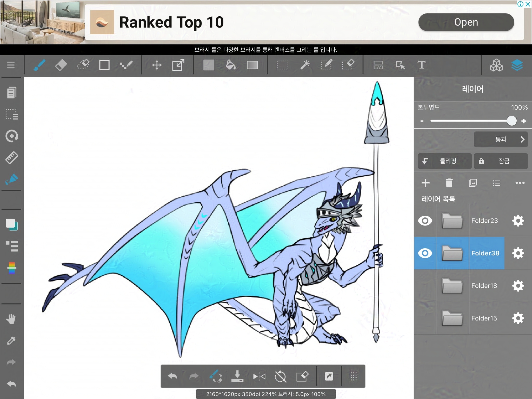532x399 pixels.
Task: Select the Brush tool
Action: point(39,65)
